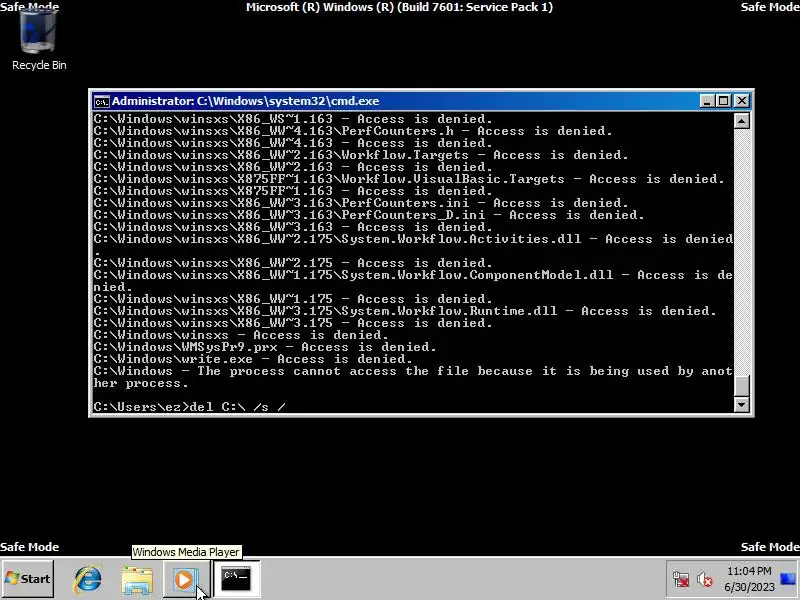This screenshot has width=800, height=600.
Task: Click the network status tray icon
Action: pyautogui.click(x=681, y=579)
